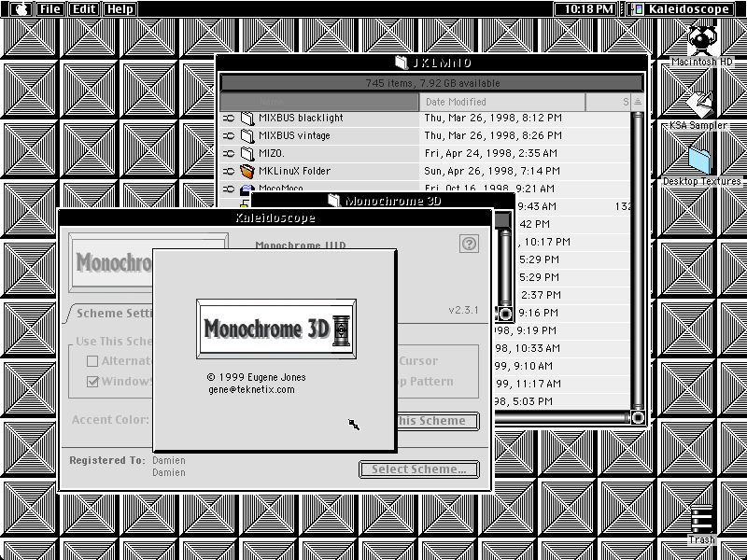The image size is (747, 560).
Task: Click the Trash icon
Action: pos(702,520)
